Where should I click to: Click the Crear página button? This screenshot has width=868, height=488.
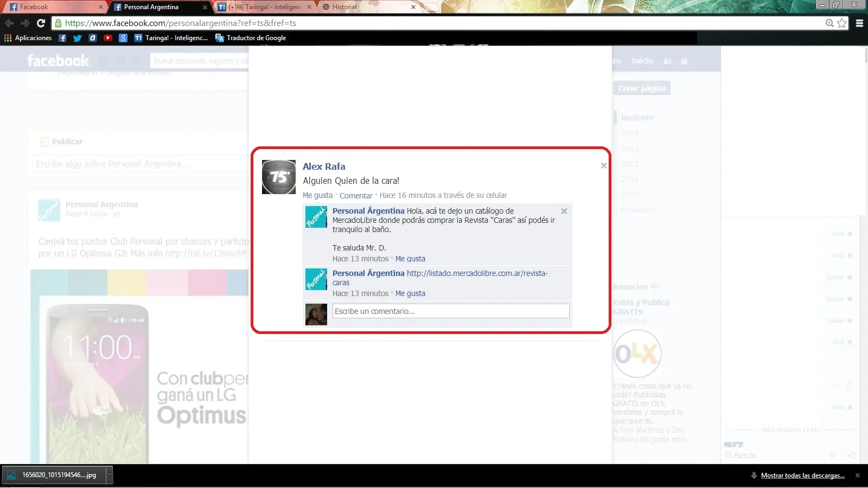642,88
